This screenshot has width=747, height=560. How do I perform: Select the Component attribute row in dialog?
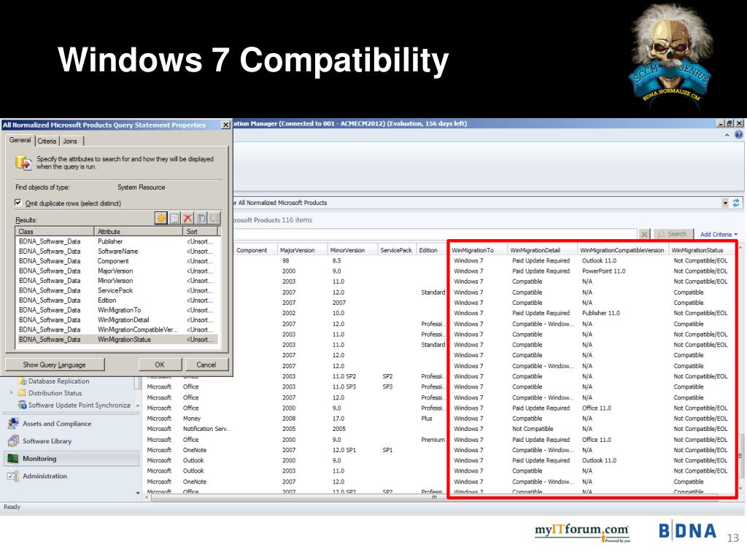coord(117,261)
